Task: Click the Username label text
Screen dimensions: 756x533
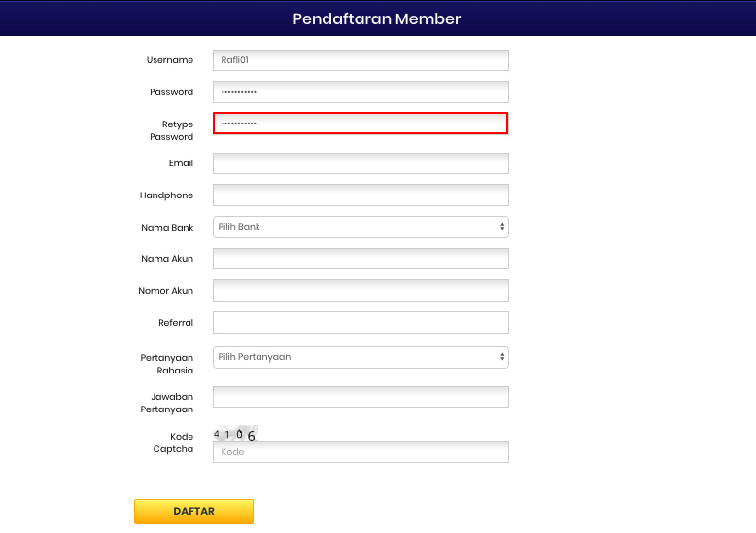Action: [170, 60]
